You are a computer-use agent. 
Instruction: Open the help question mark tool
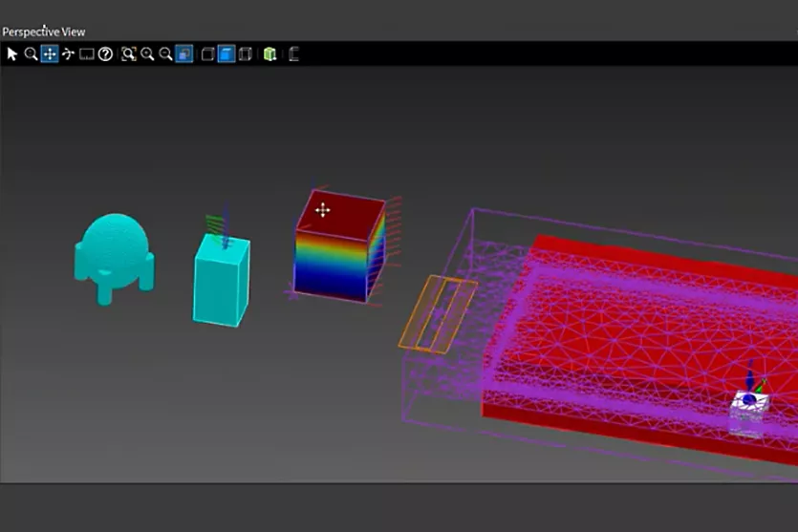click(x=105, y=54)
